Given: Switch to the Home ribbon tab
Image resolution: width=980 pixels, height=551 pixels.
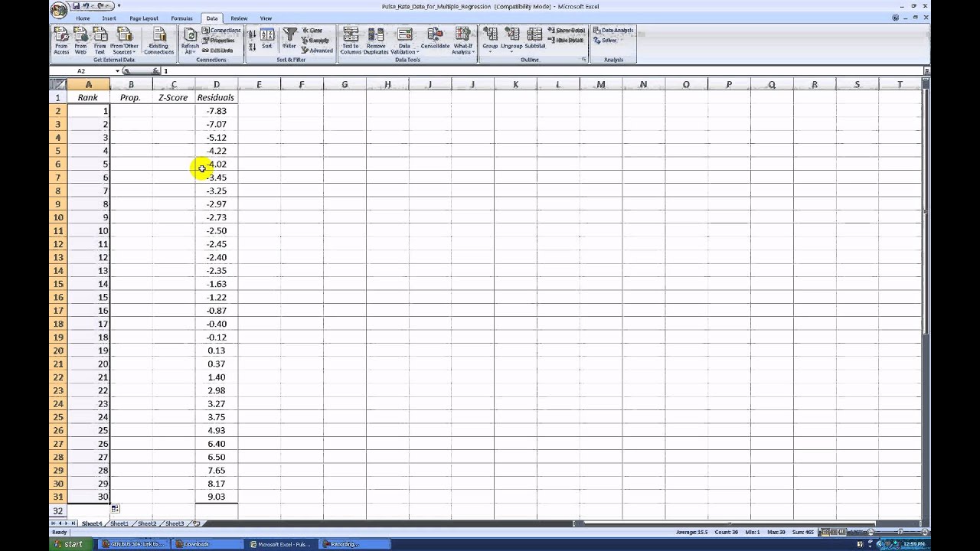Looking at the screenshot, I should click(83, 18).
